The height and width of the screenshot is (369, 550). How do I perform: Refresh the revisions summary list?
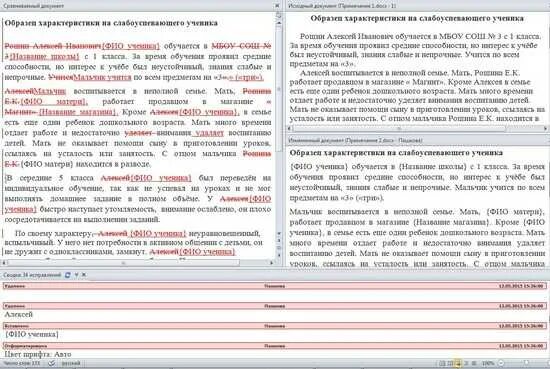[68, 275]
